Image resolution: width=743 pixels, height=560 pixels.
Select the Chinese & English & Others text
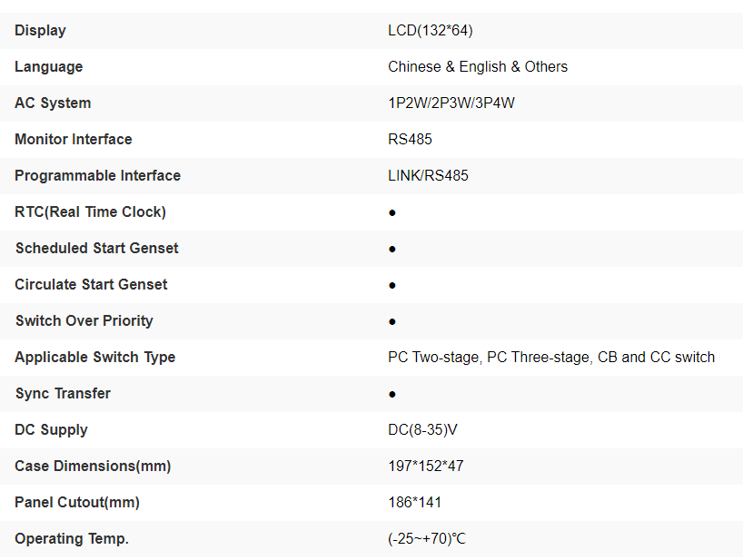(x=477, y=67)
